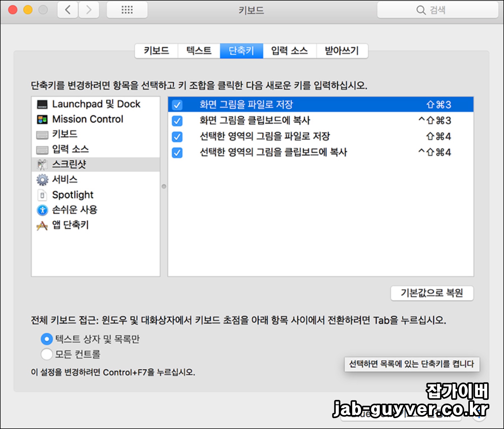The width and height of the screenshot is (504, 429).
Task: Uncheck 화면 그림을 파일로 저장 shortcut
Action: click(x=178, y=105)
